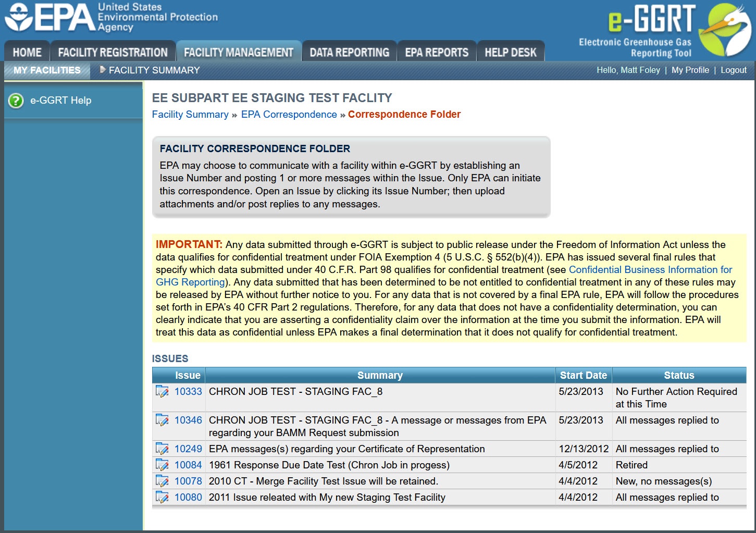This screenshot has height=533, width=756.
Task: Click the green e-GGRT Help question icon
Action: tap(16, 101)
